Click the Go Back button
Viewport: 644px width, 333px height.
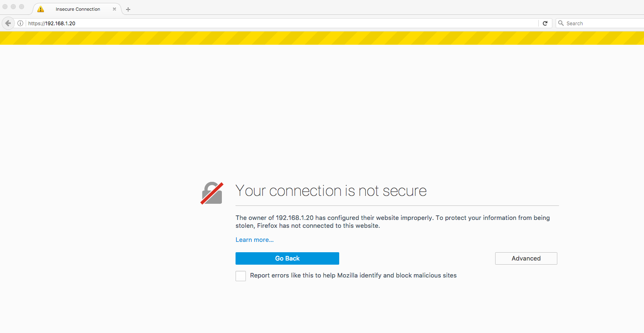coord(287,258)
